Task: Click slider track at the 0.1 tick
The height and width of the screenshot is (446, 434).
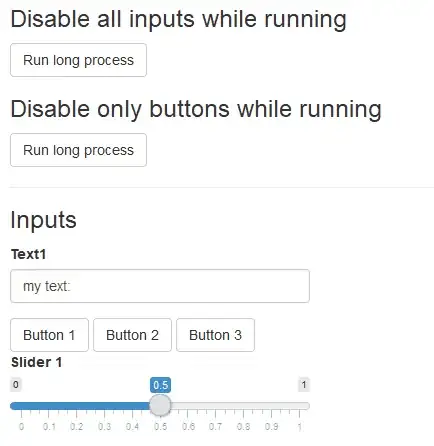Action: click(x=49, y=406)
